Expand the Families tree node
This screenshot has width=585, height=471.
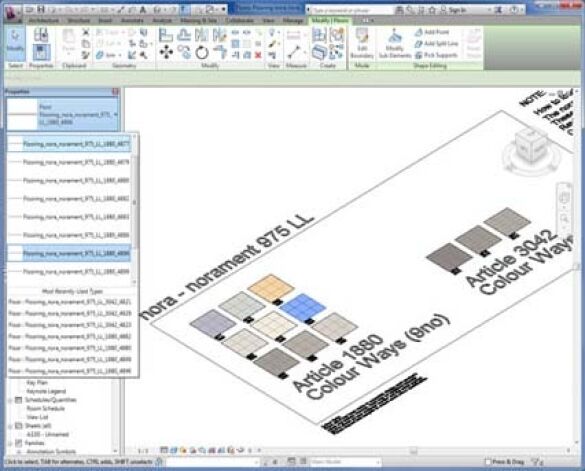click(x=10, y=443)
